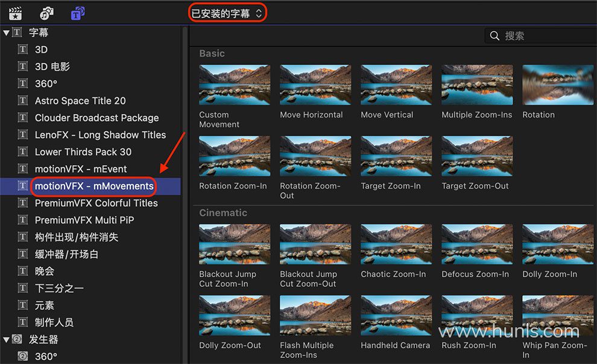Select the 3D titles category
This screenshot has height=364, width=597.
pos(41,49)
